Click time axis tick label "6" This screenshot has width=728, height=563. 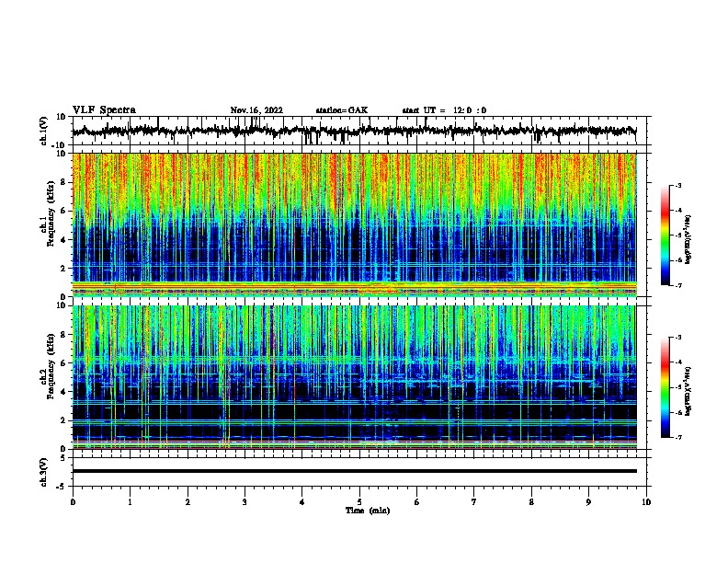pos(417,502)
